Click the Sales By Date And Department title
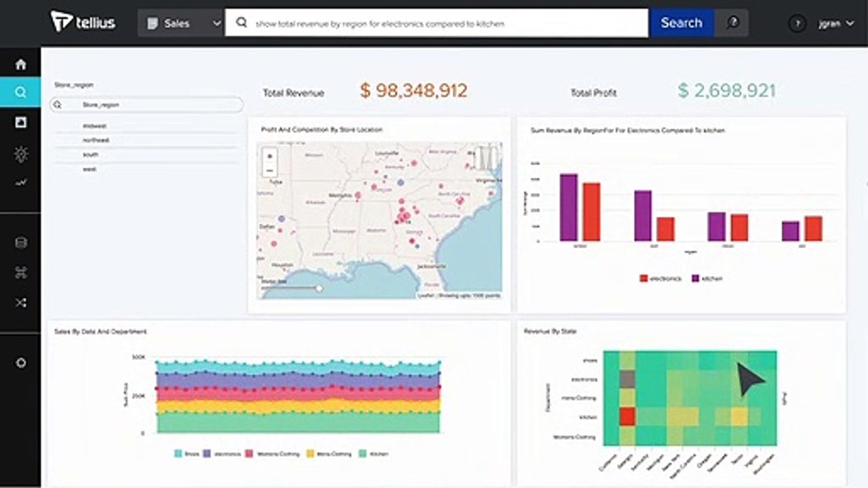 tap(100, 331)
